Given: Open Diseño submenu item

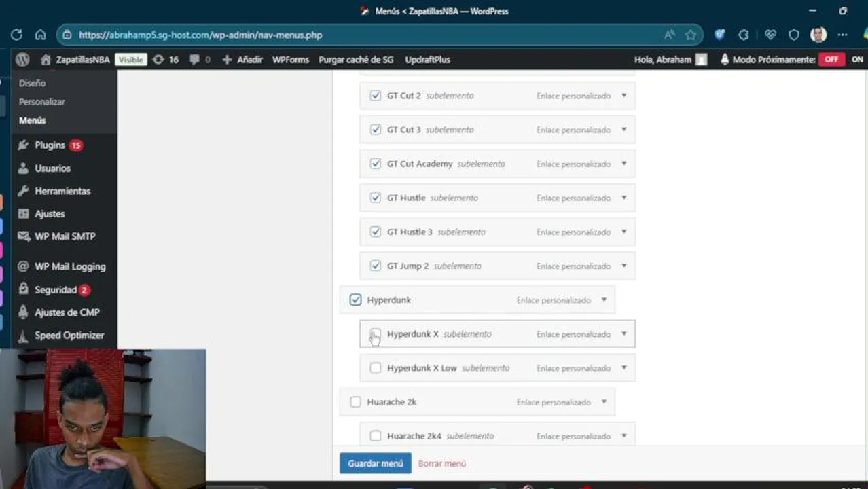Looking at the screenshot, I should 32,83.
